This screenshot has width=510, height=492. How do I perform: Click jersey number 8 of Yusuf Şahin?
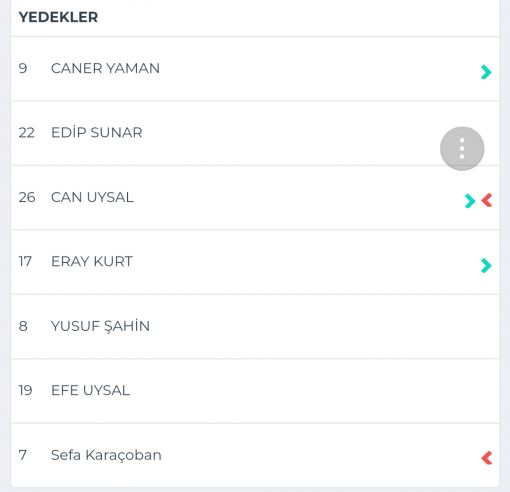[x=23, y=326]
